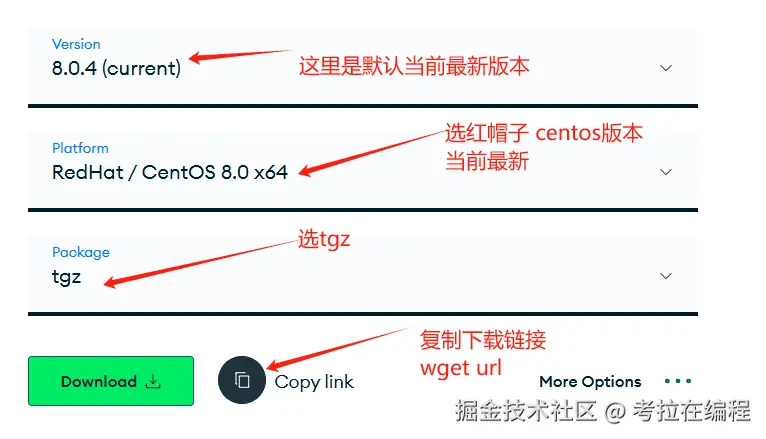Viewport: 766px width, 439px height.
Task: Click the red wget url annotation
Action: pos(461,368)
